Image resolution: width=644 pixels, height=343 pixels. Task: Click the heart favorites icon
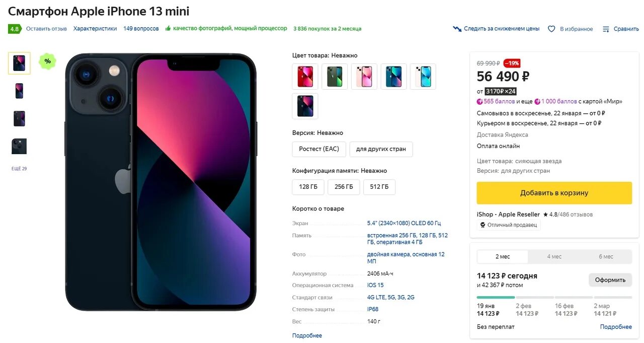[x=551, y=29]
